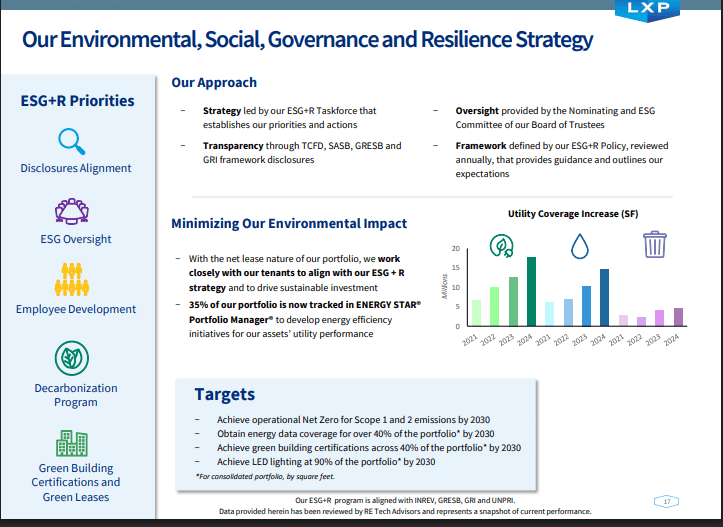The width and height of the screenshot is (723, 527).
Task: Select the tallest dark green 2024 bar
Action: tap(532, 292)
